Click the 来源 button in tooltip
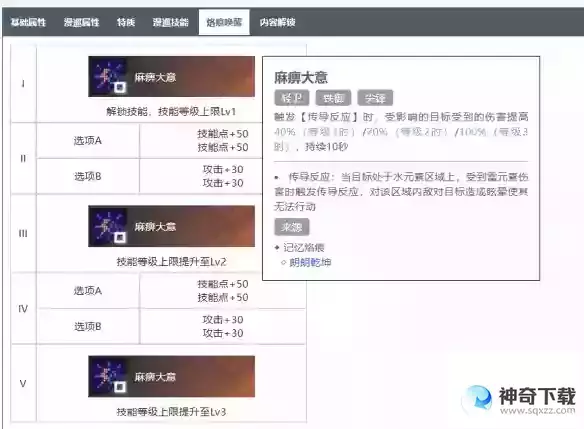584x429 pixels. pyautogui.click(x=292, y=227)
